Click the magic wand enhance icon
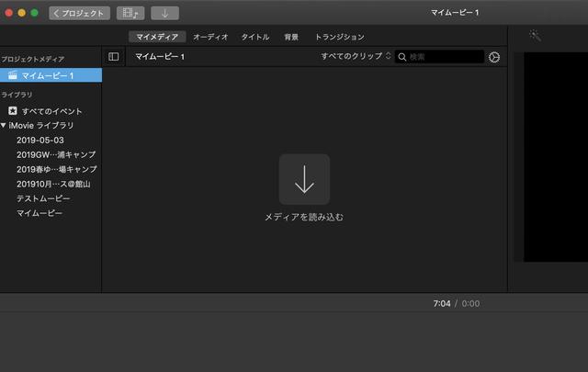The width and height of the screenshot is (588, 372). coord(535,36)
